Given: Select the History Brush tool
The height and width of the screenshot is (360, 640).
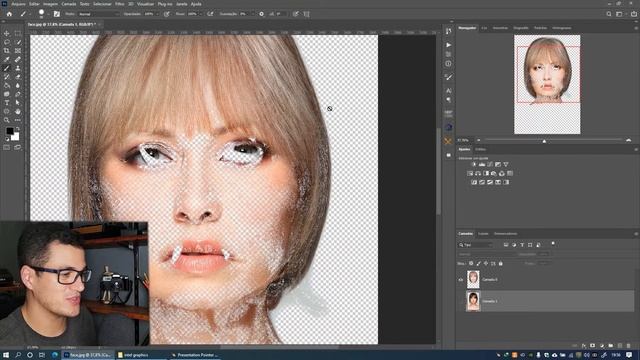Looking at the screenshot, I should coord(7,77).
